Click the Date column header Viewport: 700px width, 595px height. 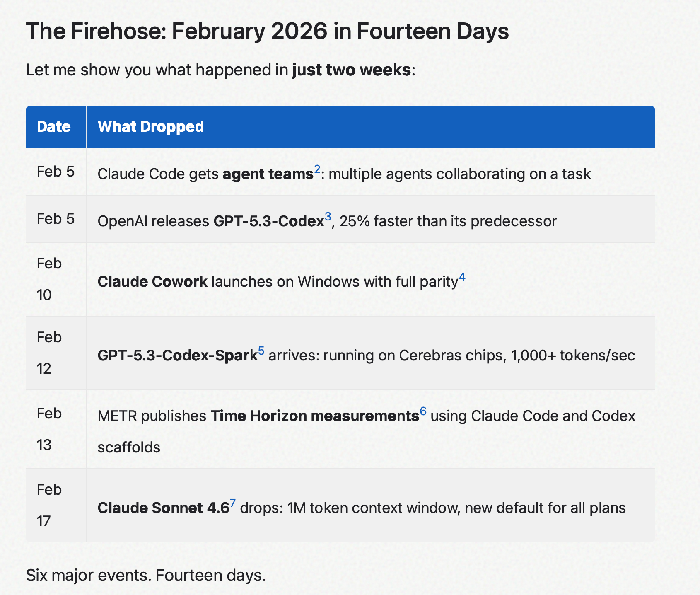point(54,127)
